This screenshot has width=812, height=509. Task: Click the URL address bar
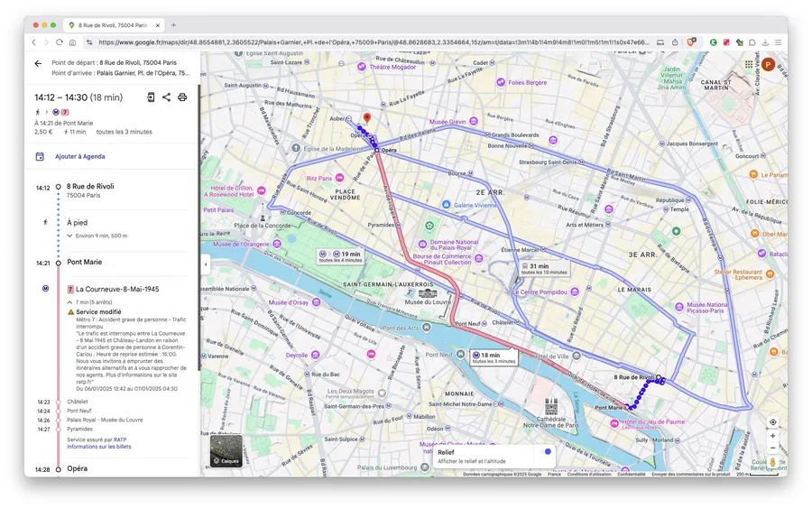(373, 42)
